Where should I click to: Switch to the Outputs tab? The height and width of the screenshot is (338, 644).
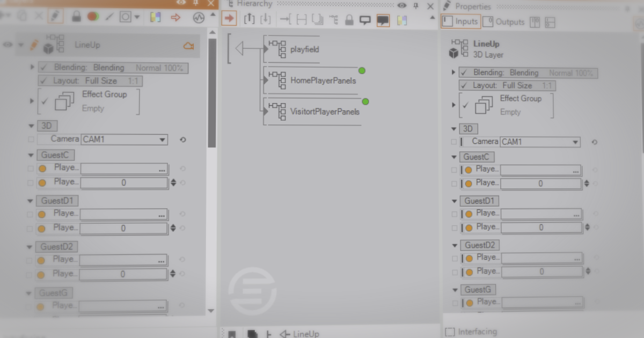coord(503,22)
